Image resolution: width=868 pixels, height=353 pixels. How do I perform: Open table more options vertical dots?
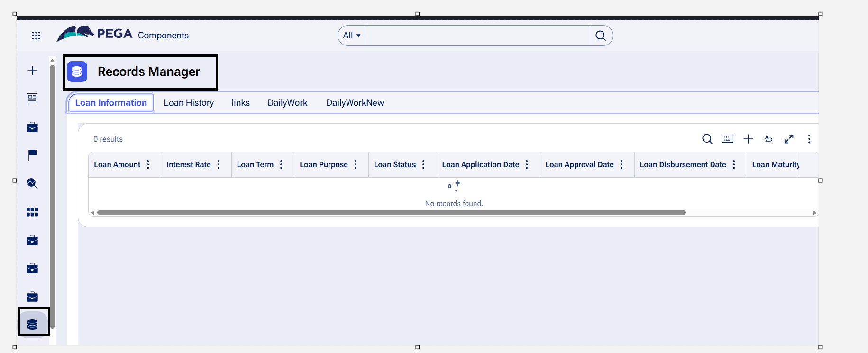809,139
